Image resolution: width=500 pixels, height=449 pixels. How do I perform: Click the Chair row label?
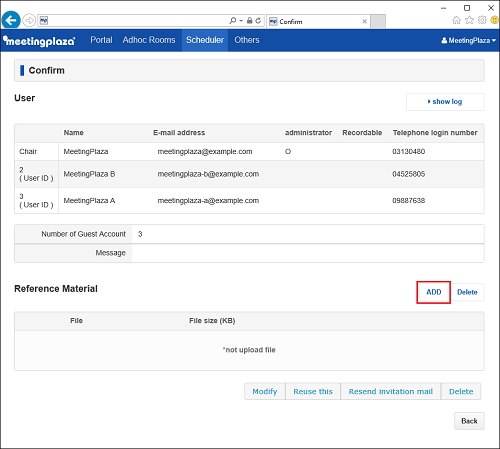click(28, 152)
